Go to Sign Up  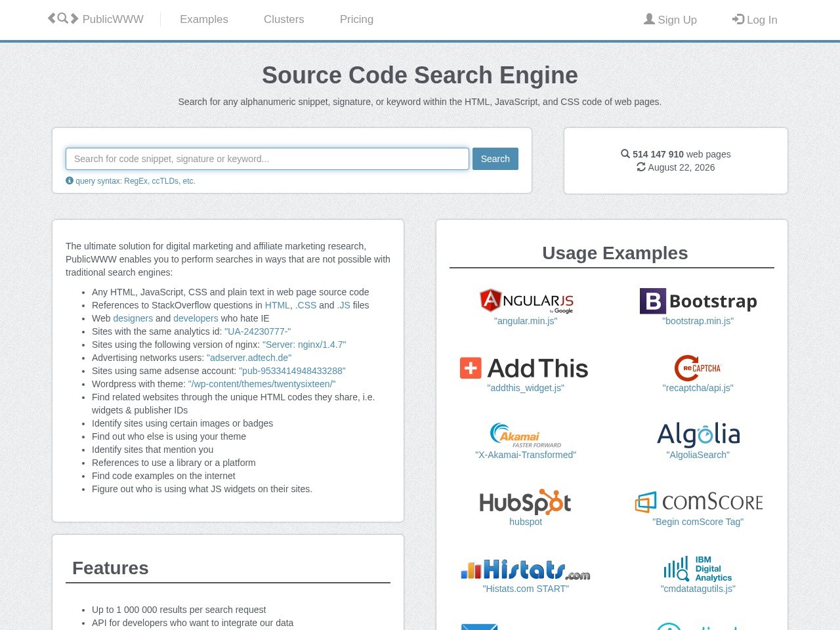click(x=670, y=20)
